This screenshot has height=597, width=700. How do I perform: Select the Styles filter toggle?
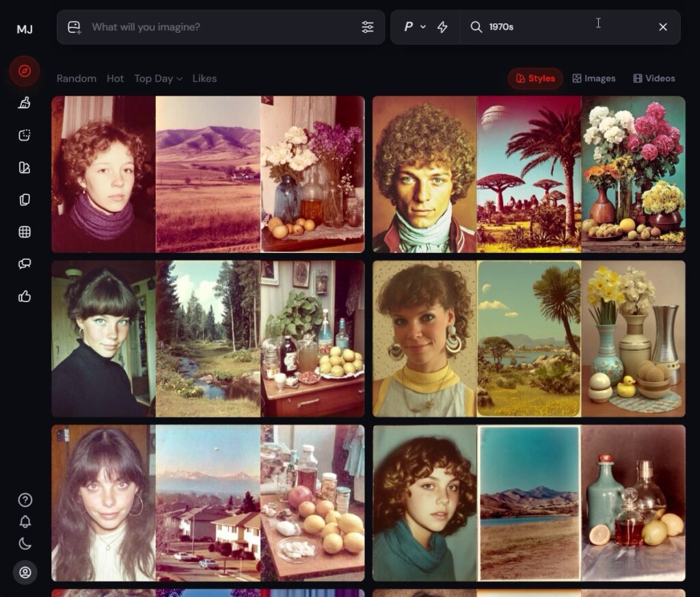click(x=535, y=79)
